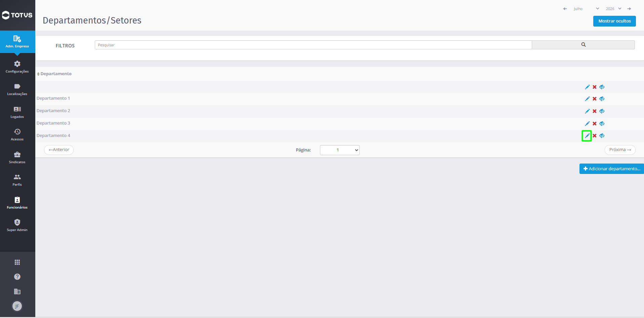Edit Departamento 1 with pencil icon
644x318 pixels.
click(x=587, y=99)
